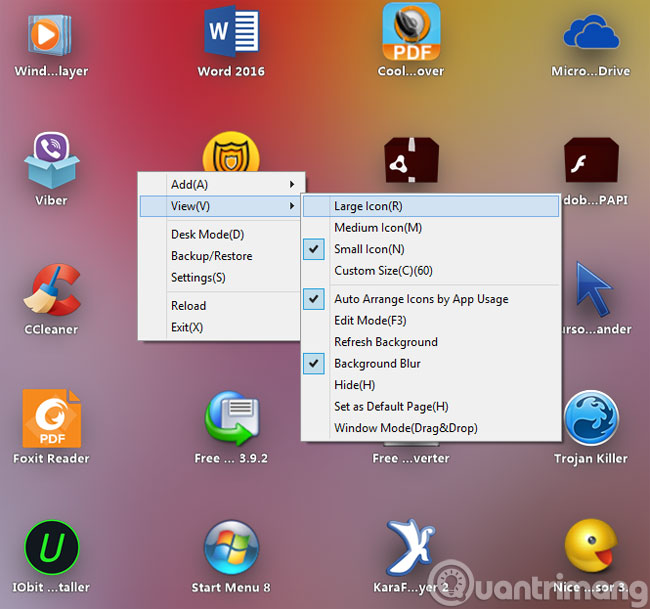
Task: Open the Cool PDF converter icon
Action: pyautogui.click(x=411, y=32)
